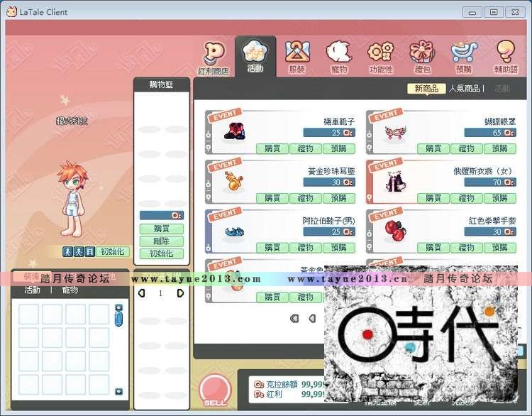Gift 俄羅斯衣裳（女）using 禮物 button
This screenshot has width=532, height=416.
click(467, 198)
